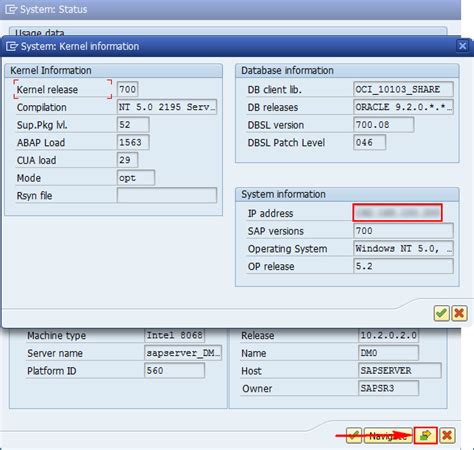This screenshot has height=450, width=474.
Task: Cancel Kernel information dialog with red X
Action: coord(459,313)
